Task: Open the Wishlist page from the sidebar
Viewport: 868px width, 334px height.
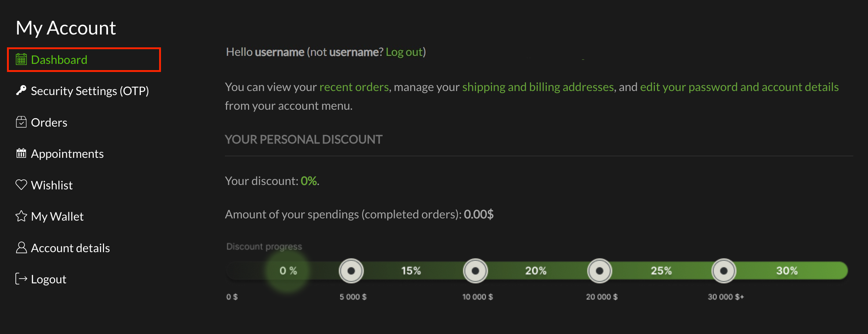Action: click(52, 185)
